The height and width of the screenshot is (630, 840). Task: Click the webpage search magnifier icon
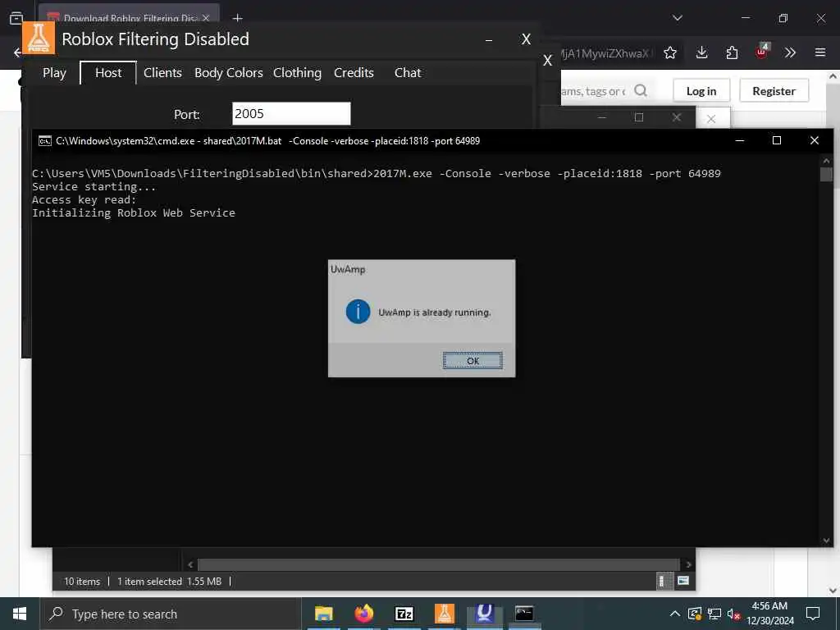(x=640, y=90)
